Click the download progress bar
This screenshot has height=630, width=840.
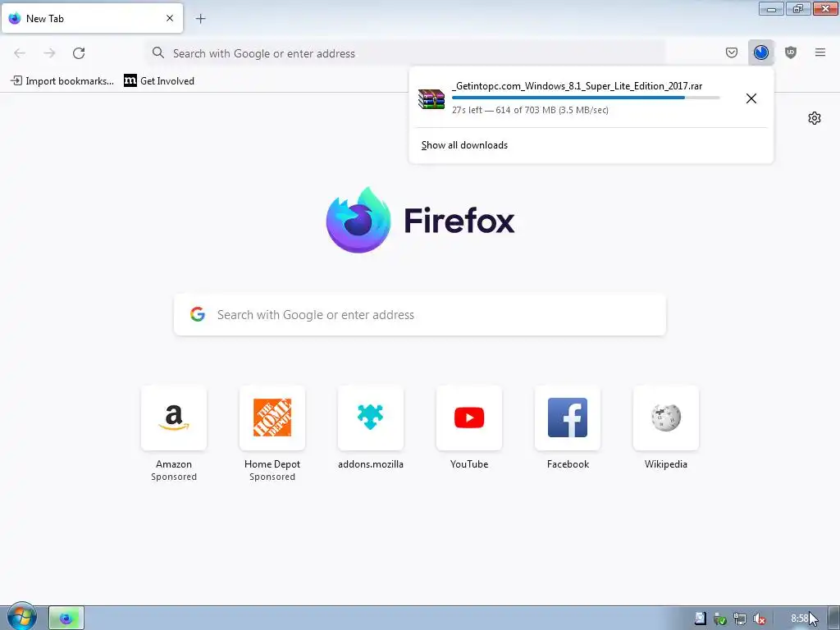tap(586, 98)
